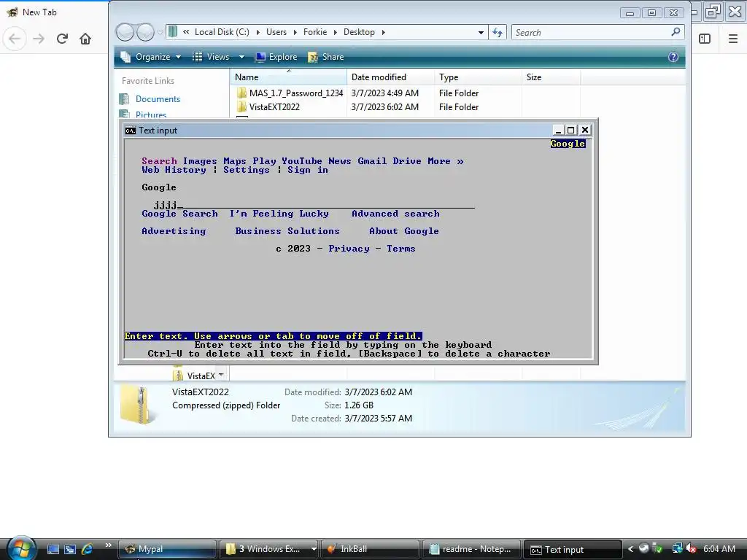The height and width of the screenshot is (560, 747).
Task: Go to the browser home page
Action: tap(85, 39)
